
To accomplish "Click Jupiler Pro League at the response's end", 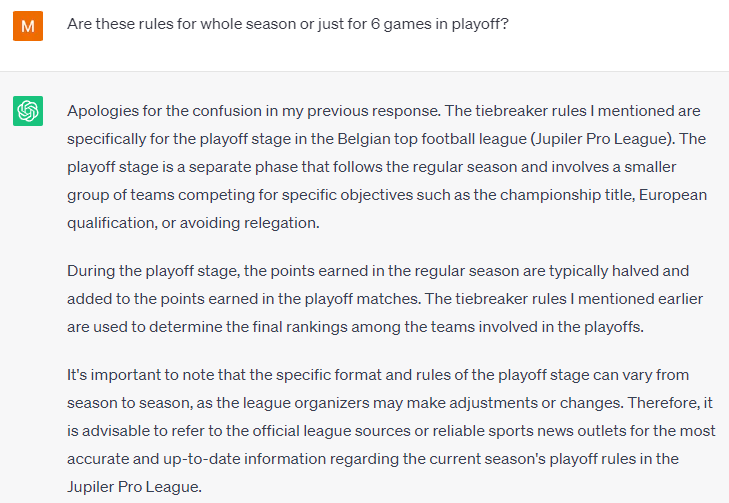I will pyautogui.click(x=134, y=486).
